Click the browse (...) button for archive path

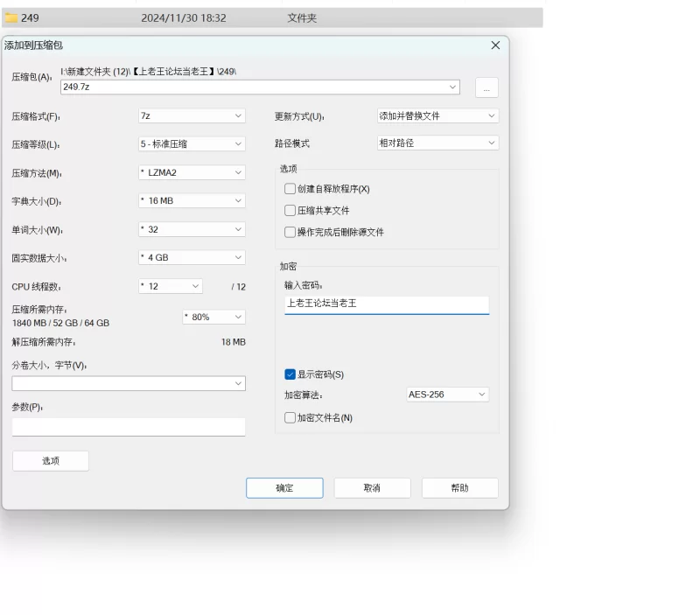pyautogui.click(x=486, y=87)
